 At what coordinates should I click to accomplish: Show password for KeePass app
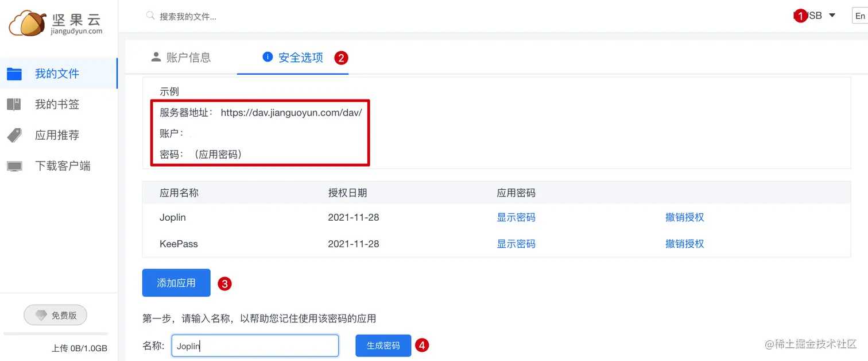tap(516, 244)
